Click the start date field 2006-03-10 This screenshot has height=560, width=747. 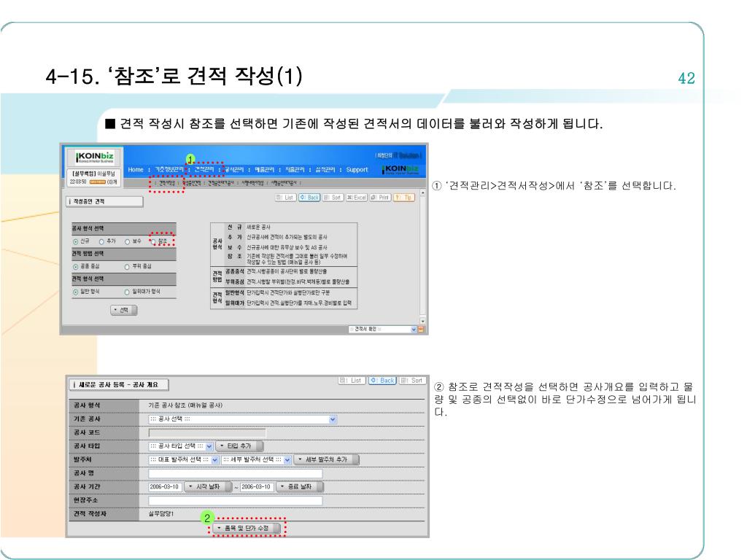(165, 487)
